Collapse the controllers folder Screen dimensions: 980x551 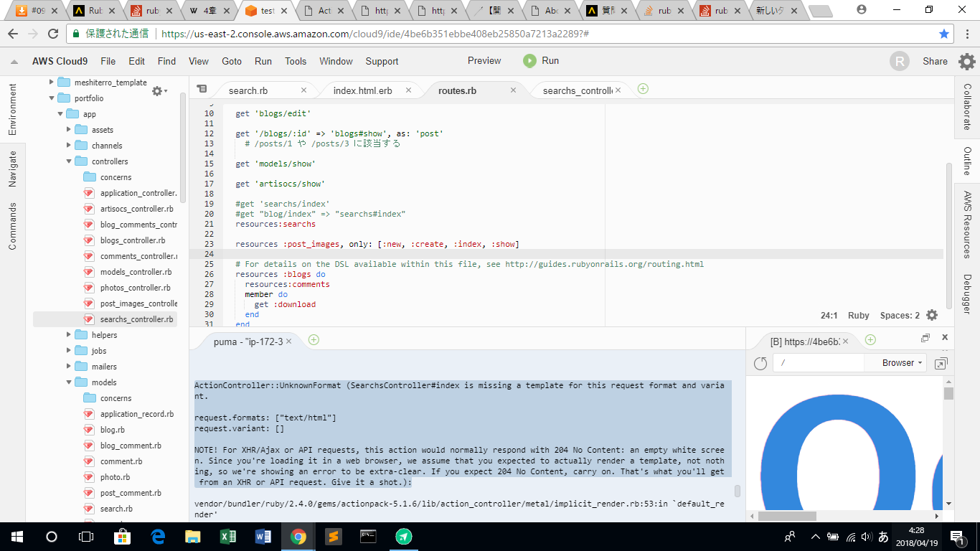69,161
